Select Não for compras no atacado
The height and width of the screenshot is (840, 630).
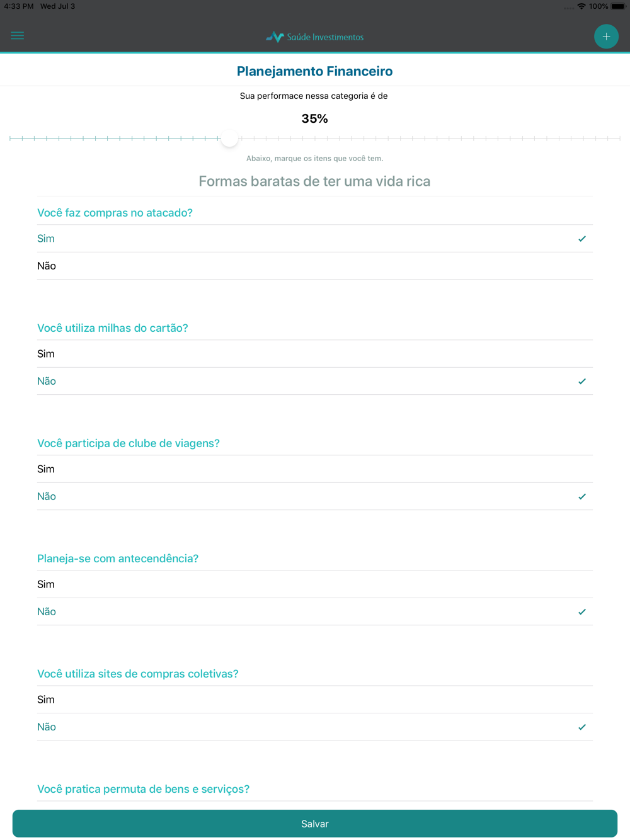pos(315,266)
